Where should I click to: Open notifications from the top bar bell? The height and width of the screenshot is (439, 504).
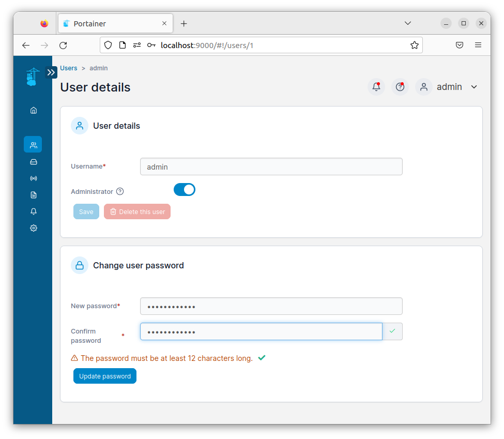[x=376, y=86]
